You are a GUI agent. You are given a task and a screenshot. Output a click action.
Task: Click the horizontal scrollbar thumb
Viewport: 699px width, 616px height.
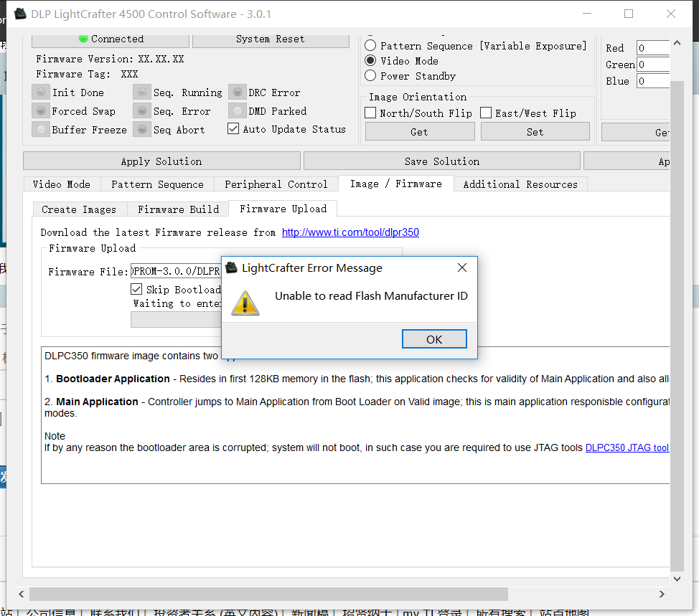[269, 594]
